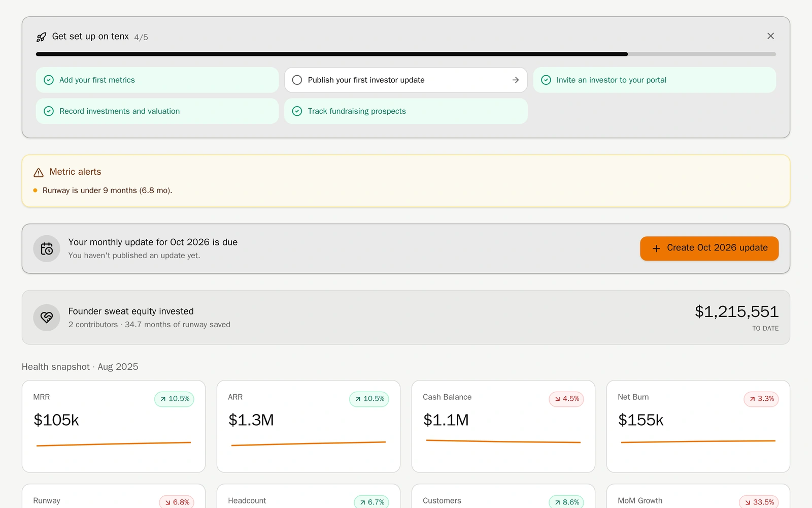
Task: Open the Net Burn $155k value
Action: click(x=640, y=420)
